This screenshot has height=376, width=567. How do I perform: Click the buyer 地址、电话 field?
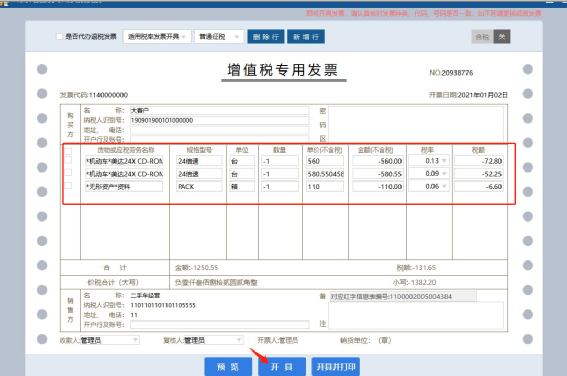click(x=219, y=130)
